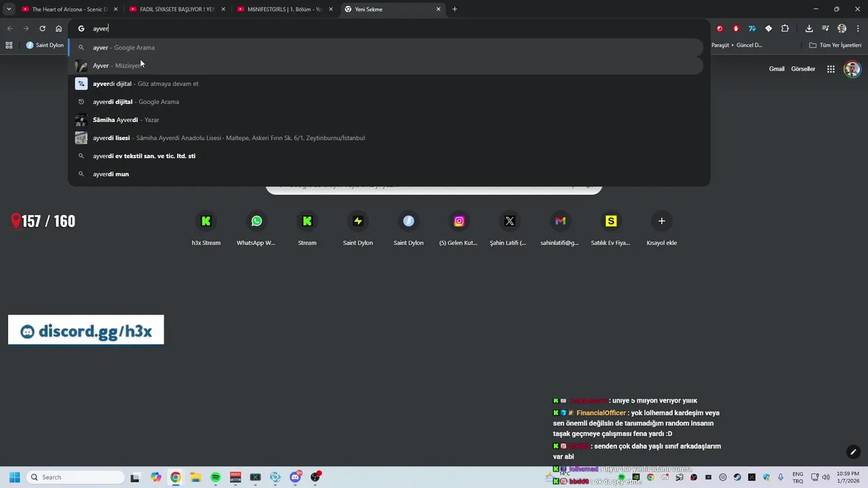This screenshot has width=868, height=488.
Task: Click the address bar containing 'ayver'
Action: coord(390,28)
